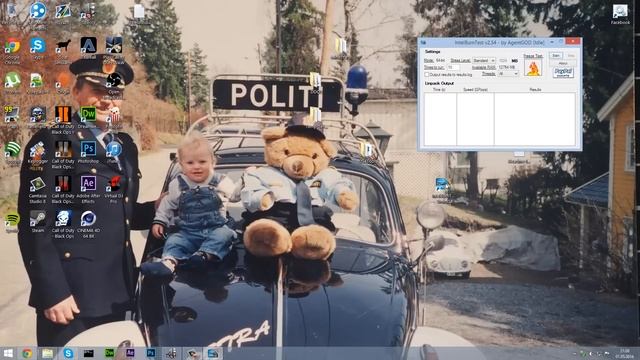Open the yellow 99 Fraps desktop shortcut
Image resolution: width=640 pixels, height=360 pixels.
coord(11,117)
